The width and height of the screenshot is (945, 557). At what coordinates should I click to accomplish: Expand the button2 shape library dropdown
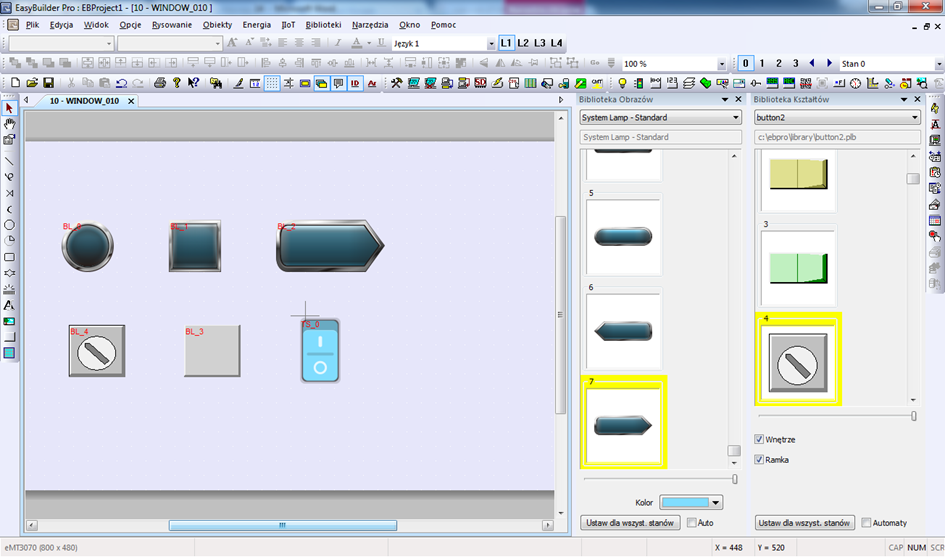915,118
